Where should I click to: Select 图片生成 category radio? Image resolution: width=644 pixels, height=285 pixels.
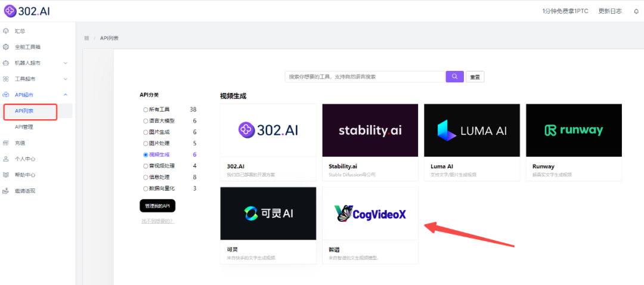(145, 132)
